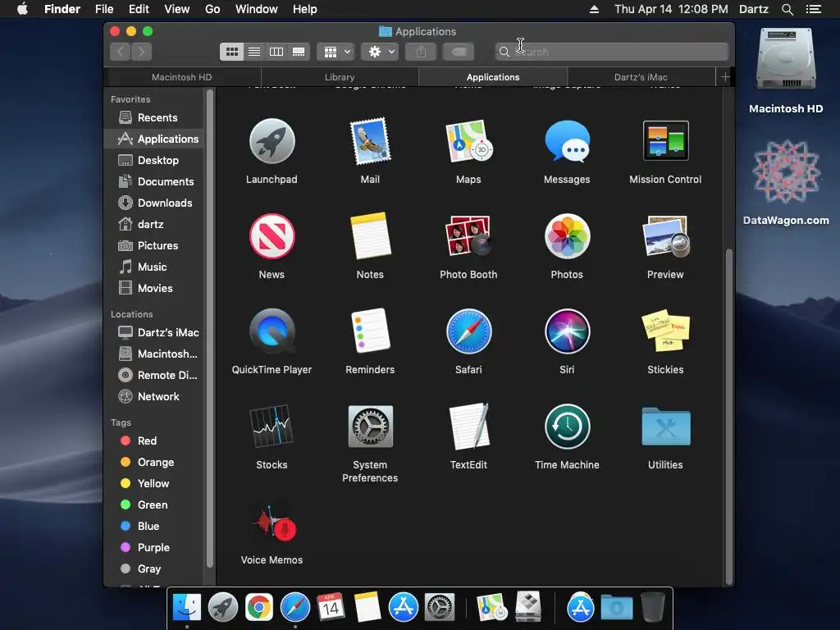This screenshot has width=840, height=630.
Task: Click the eject icon in menu bar
Action: point(594,9)
